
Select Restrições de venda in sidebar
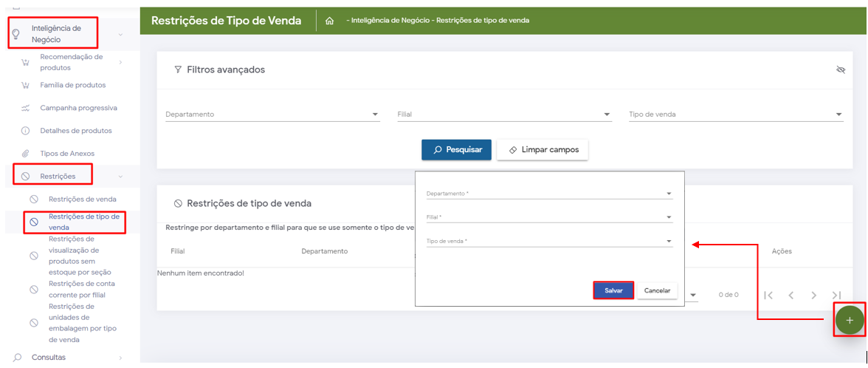coord(82,199)
